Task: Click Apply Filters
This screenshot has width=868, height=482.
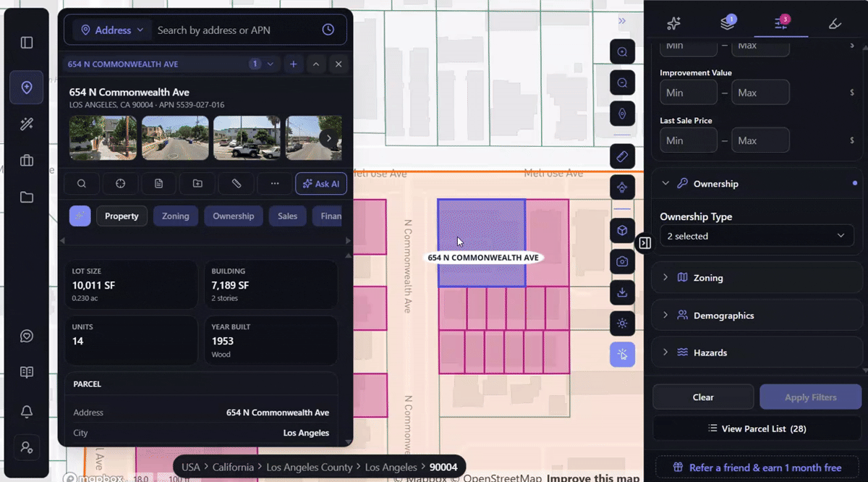Action: click(810, 397)
